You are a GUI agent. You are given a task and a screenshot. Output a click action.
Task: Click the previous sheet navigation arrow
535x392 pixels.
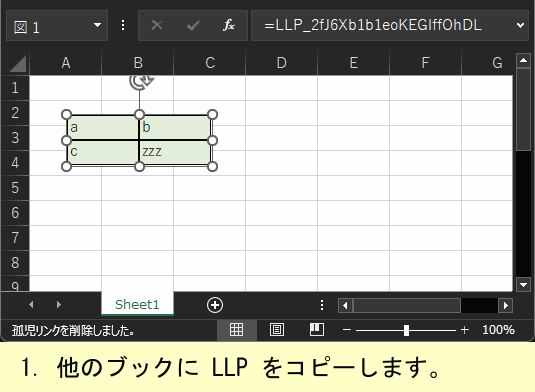(x=31, y=304)
